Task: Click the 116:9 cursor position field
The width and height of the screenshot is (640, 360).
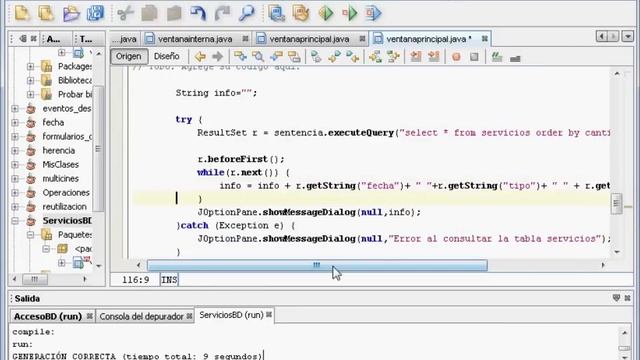Action: (136, 280)
